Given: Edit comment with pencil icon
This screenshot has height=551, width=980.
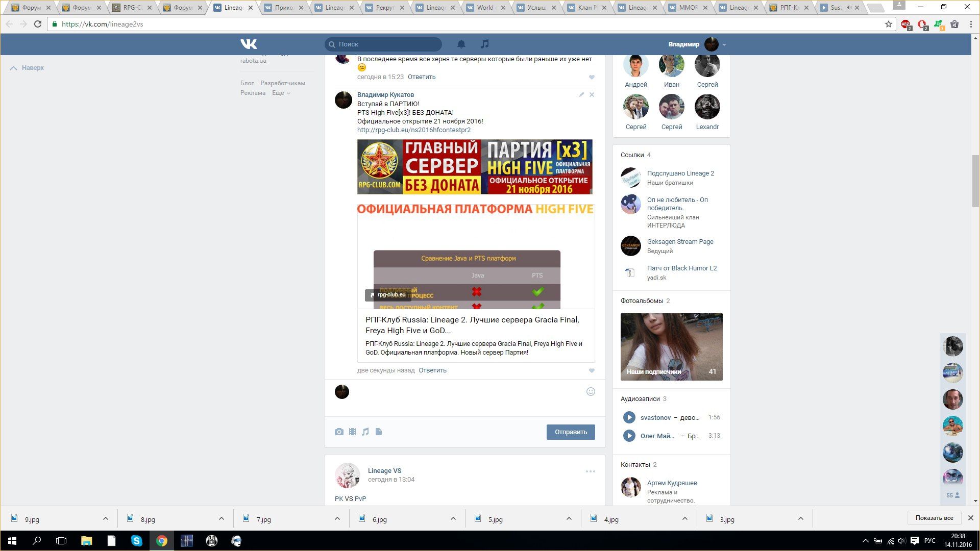Looking at the screenshot, I should tap(581, 94).
